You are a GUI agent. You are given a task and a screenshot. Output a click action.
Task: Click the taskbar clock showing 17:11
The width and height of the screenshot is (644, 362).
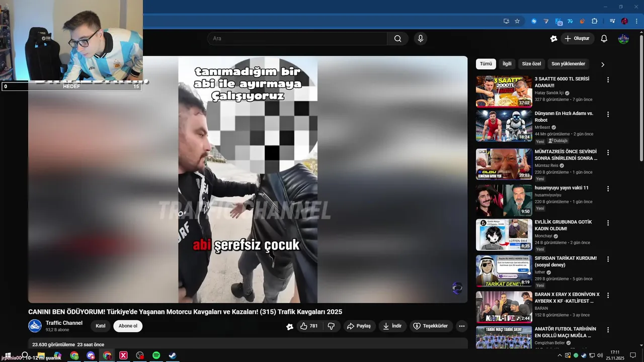coord(615,355)
